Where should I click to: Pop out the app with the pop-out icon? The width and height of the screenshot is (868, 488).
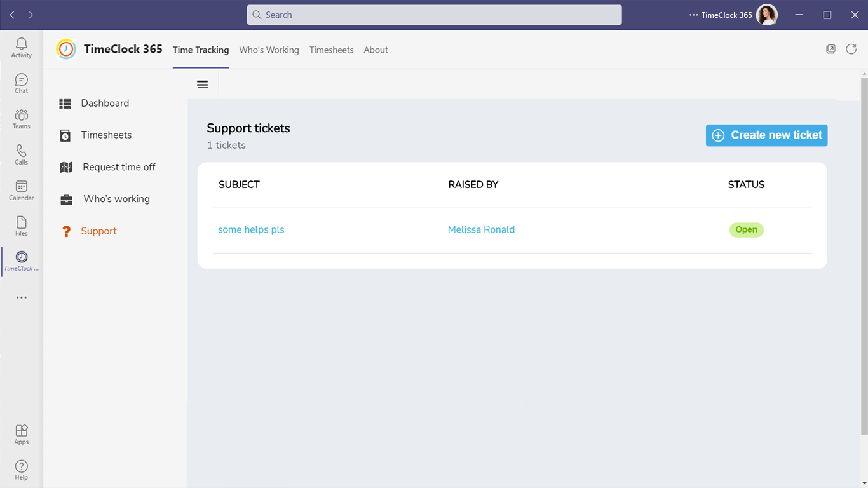tap(831, 50)
